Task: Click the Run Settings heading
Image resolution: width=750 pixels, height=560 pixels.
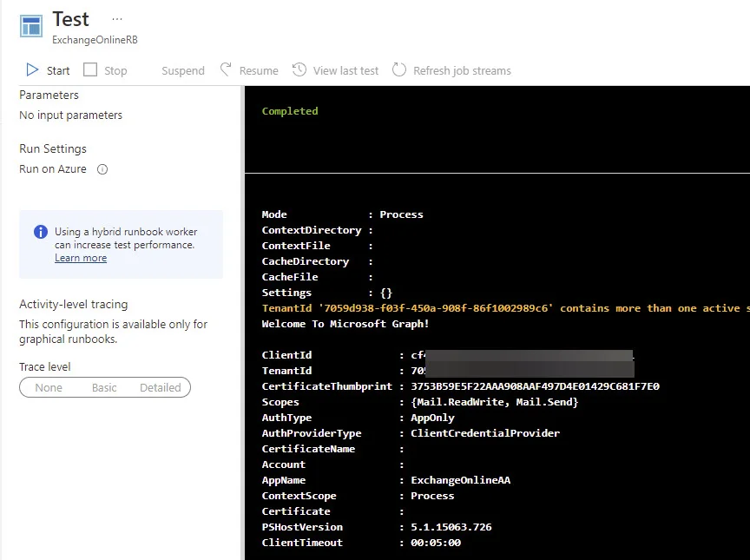Action: coord(53,148)
